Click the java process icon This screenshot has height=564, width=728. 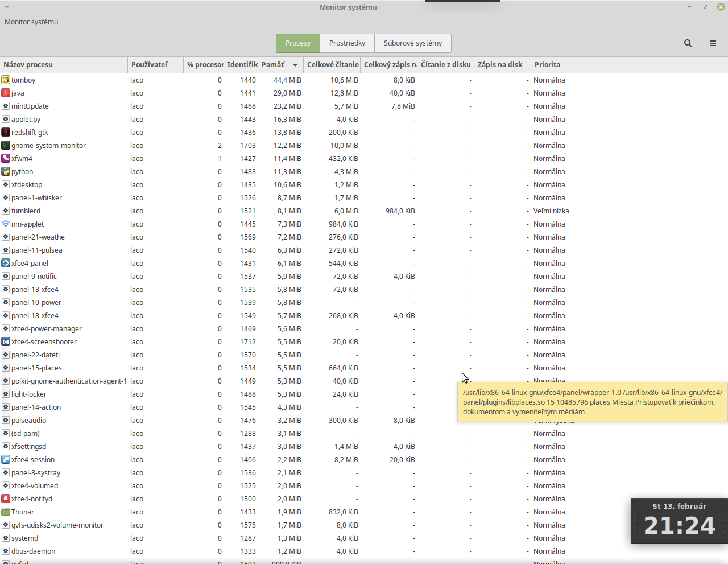(6, 93)
